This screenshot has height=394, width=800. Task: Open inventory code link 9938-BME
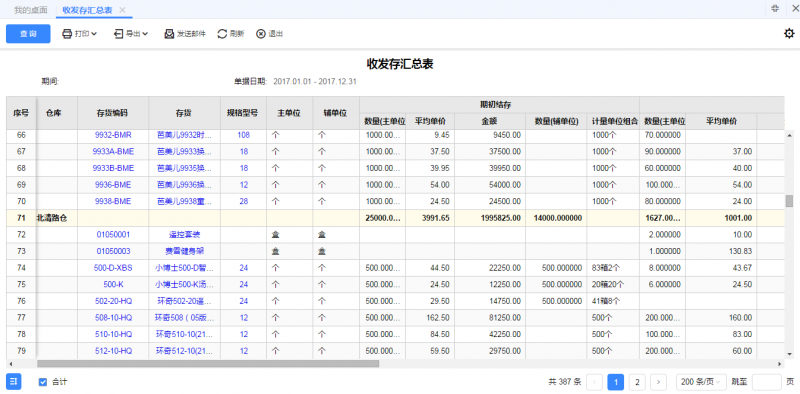pyautogui.click(x=113, y=201)
